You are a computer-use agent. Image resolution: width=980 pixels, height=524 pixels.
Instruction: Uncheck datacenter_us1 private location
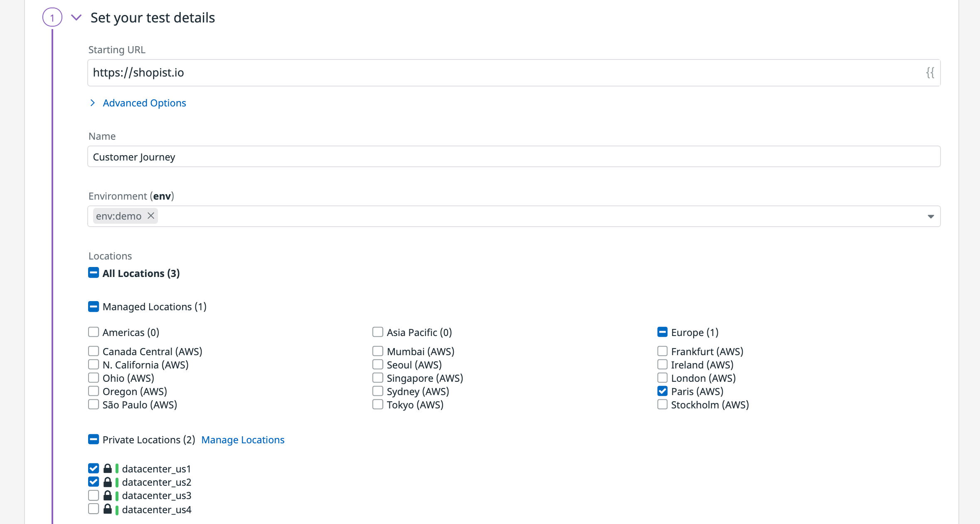coord(93,468)
